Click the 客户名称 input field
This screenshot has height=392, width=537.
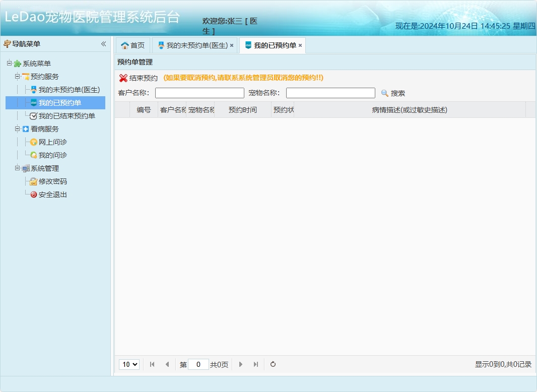[199, 93]
